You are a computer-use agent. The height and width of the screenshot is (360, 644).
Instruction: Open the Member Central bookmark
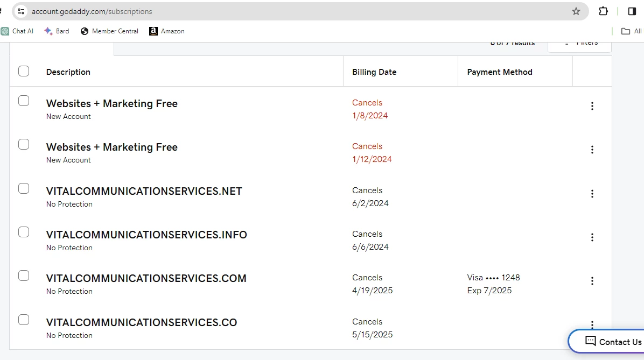pyautogui.click(x=109, y=31)
